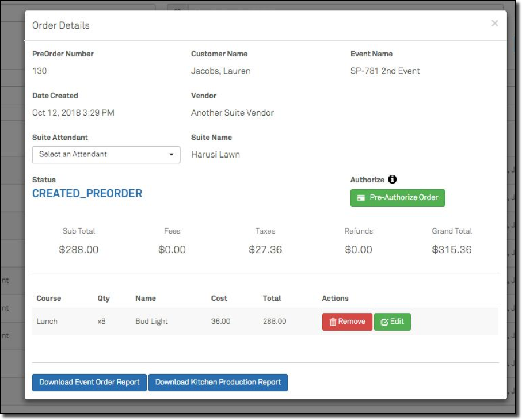Click suite name Harusi Lawn
522x420 pixels.
(x=215, y=154)
